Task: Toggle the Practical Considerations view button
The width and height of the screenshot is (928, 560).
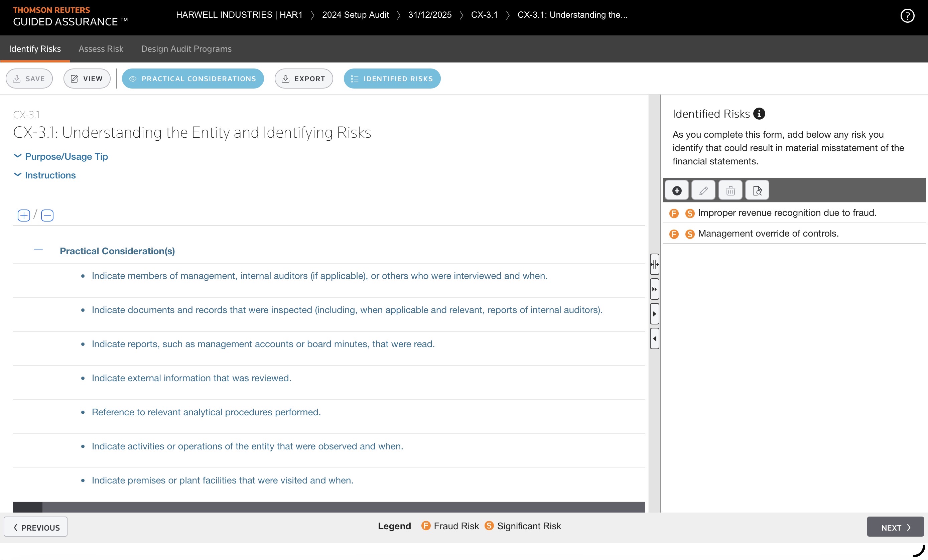Action: [x=192, y=79]
